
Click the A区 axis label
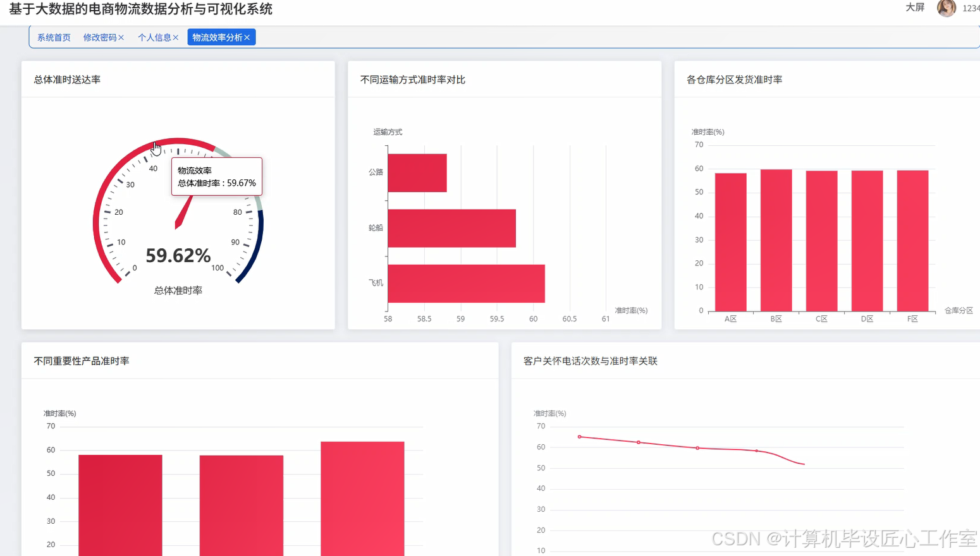(730, 319)
